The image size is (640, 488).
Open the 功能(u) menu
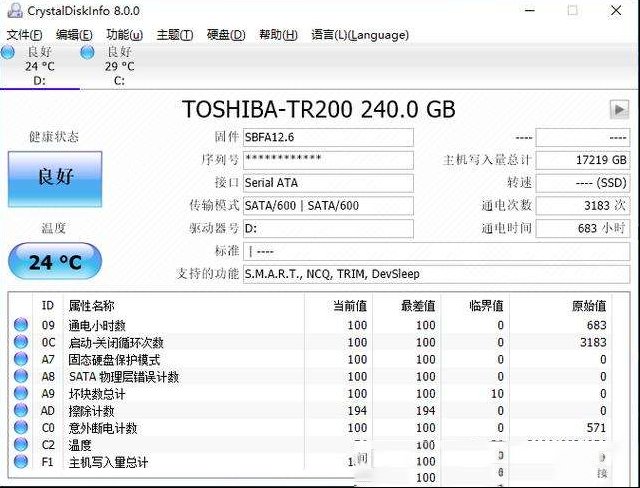(x=124, y=35)
